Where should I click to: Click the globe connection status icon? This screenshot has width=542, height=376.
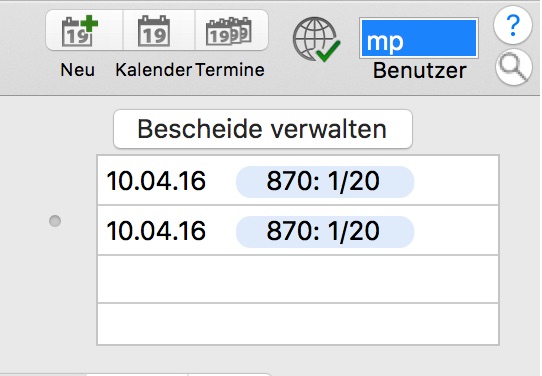coord(316,39)
